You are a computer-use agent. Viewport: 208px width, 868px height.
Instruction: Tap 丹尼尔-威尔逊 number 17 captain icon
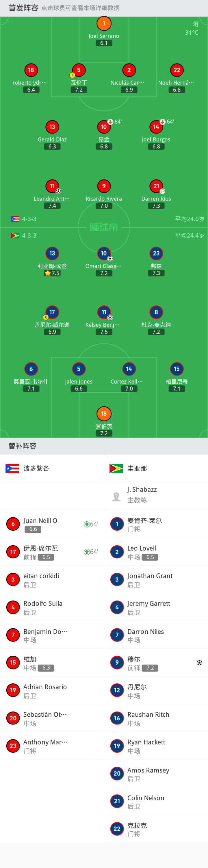click(52, 312)
